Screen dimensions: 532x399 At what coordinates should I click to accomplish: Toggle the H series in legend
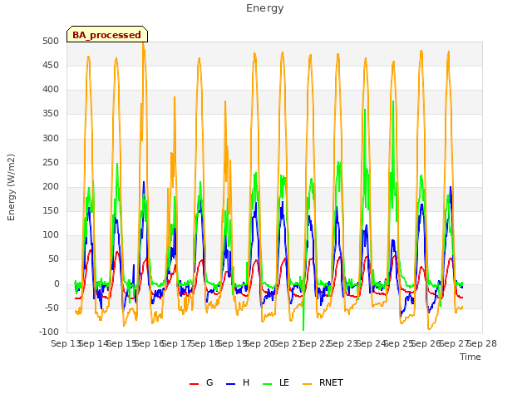coord(238,382)
